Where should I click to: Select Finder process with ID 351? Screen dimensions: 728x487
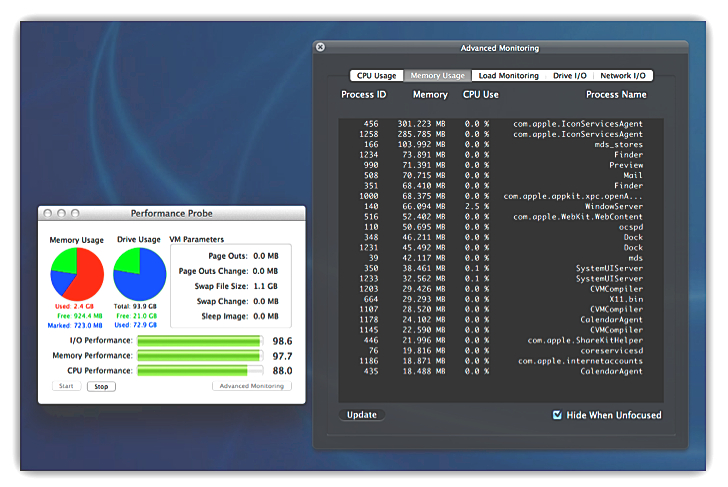(x=501, y=186)
